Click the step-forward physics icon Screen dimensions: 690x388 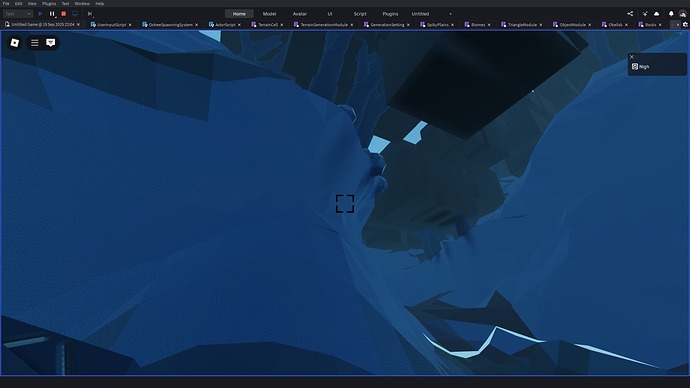[90, 14]
